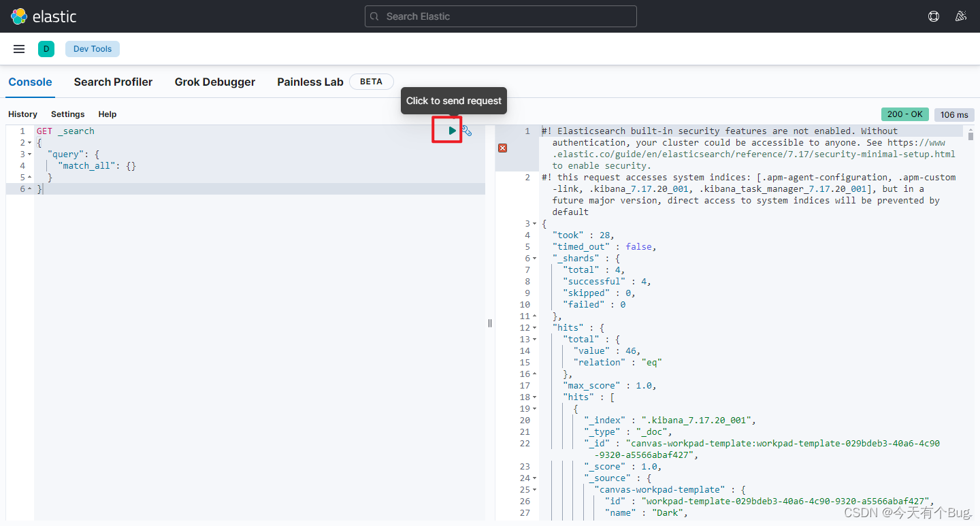Click inside the Search Elastic input field

500,16
